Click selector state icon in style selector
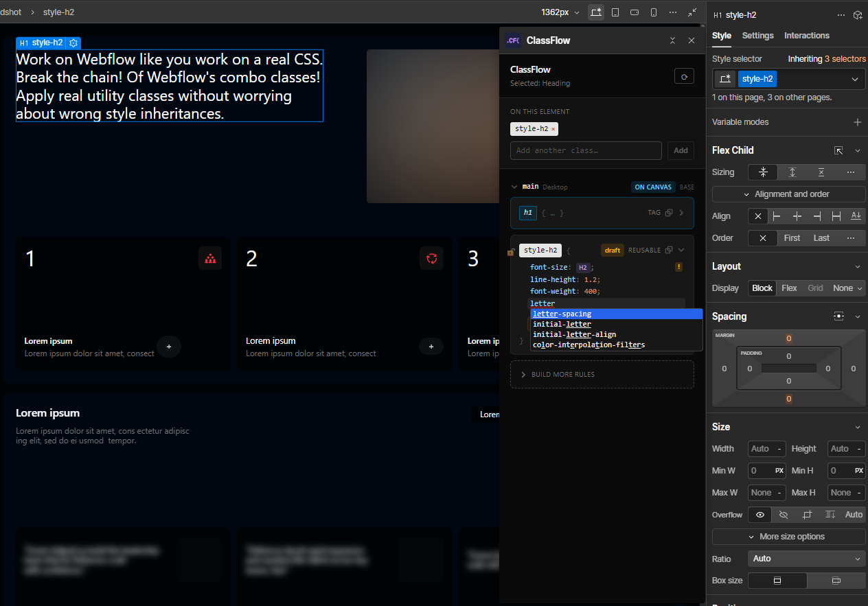 pos(724,79)
